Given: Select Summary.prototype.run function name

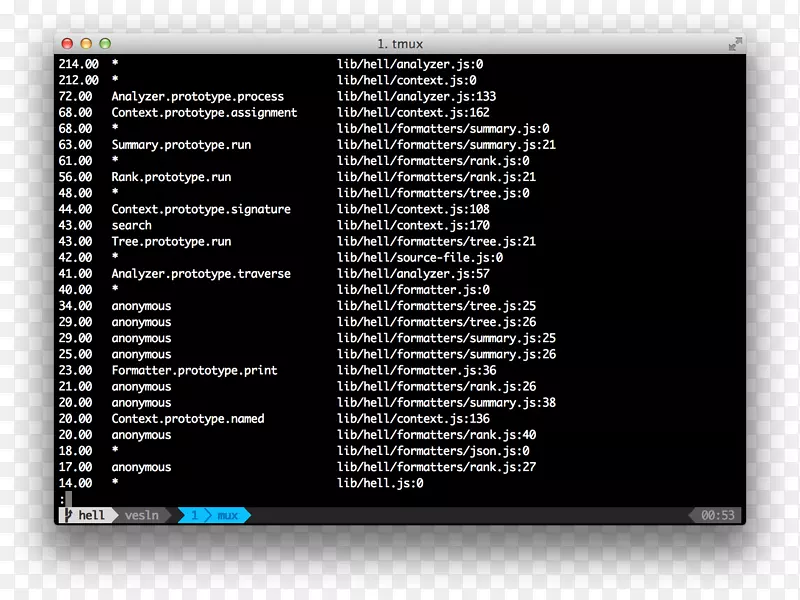Looking at the screenshot, I should pyautogui.click(x=181, y=145).
